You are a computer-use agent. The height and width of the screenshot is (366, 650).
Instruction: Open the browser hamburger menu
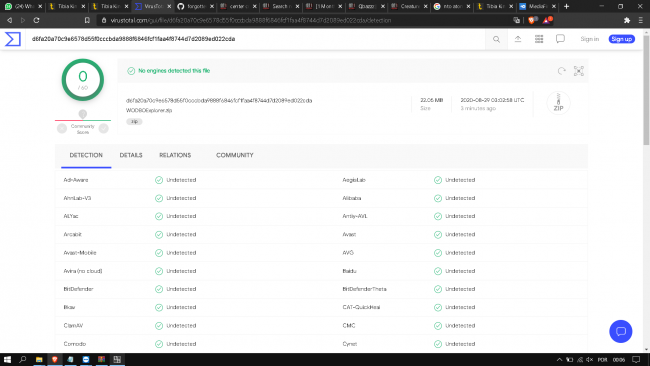640,20
